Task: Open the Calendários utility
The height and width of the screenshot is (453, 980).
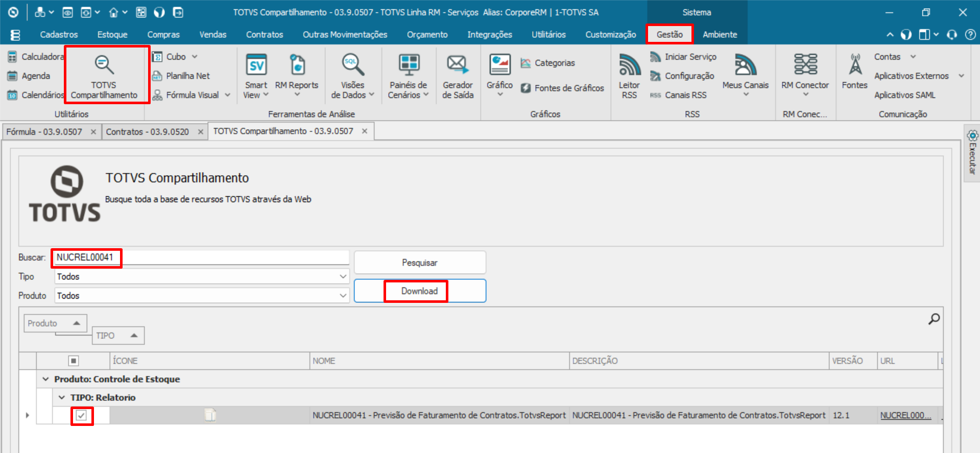Action: [36, 95]
